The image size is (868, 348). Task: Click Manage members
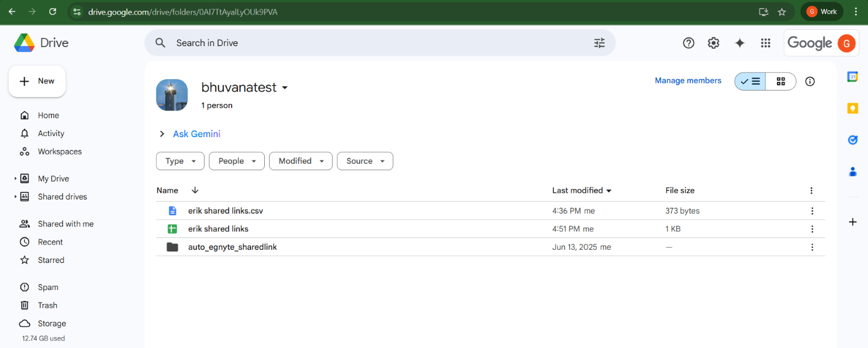point(688,80)
